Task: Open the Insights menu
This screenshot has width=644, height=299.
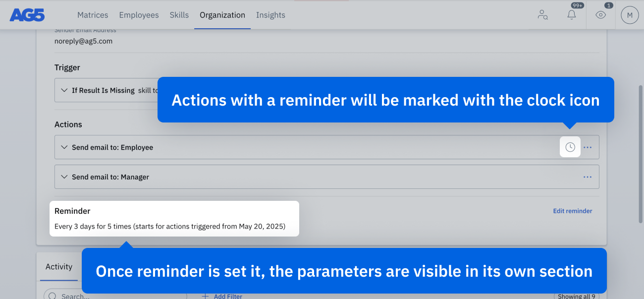Action: pyautogui.click(x=270, y=15)
